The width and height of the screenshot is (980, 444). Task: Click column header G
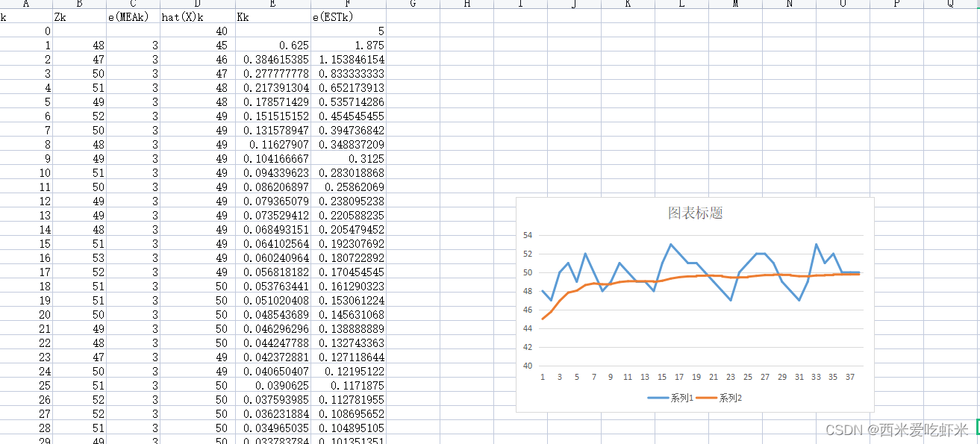tap(413, 4)
